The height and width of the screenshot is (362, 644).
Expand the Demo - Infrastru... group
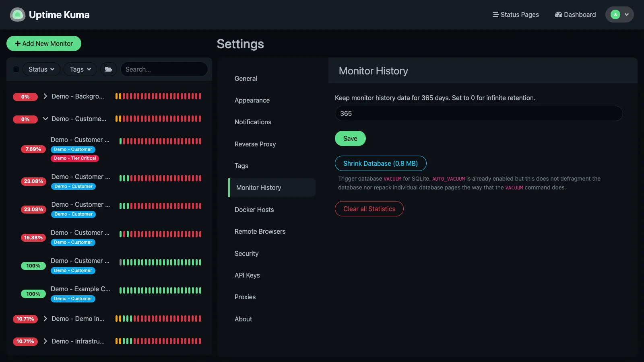45,341
